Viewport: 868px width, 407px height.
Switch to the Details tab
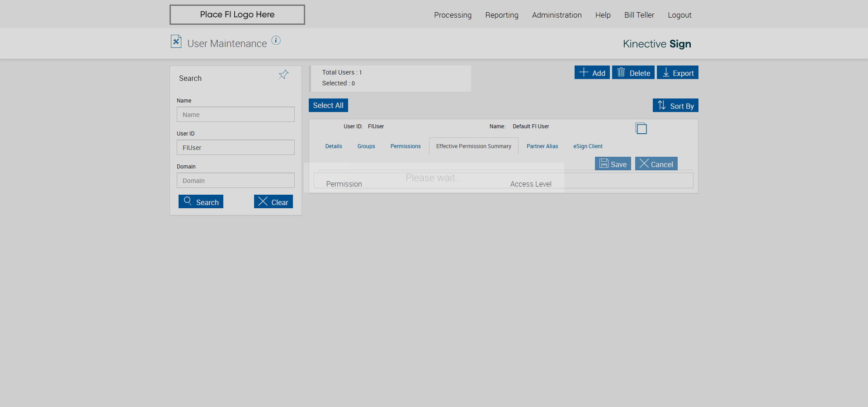click(334, 146)
